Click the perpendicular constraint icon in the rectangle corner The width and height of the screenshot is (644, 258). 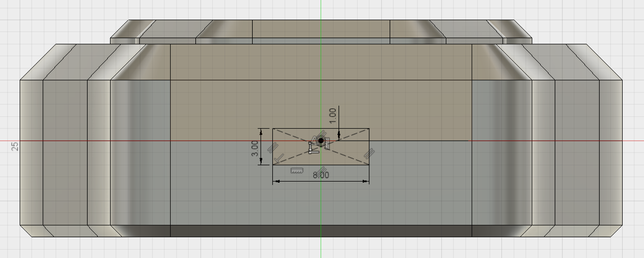(279, 158)
